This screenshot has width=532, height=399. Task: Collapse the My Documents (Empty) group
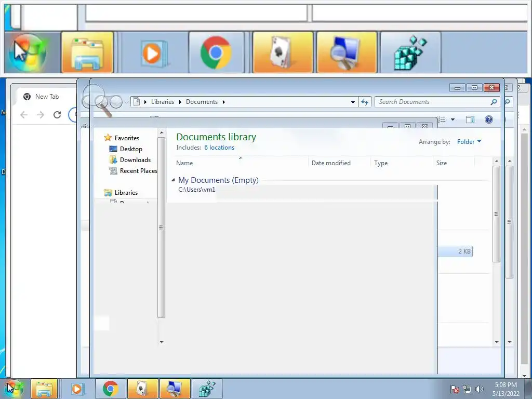click(173, 180)
